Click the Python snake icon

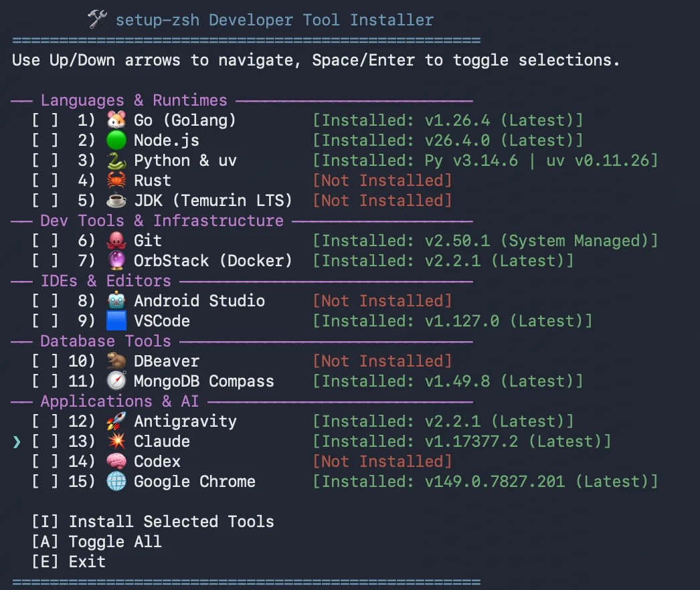tap(116, 161)
